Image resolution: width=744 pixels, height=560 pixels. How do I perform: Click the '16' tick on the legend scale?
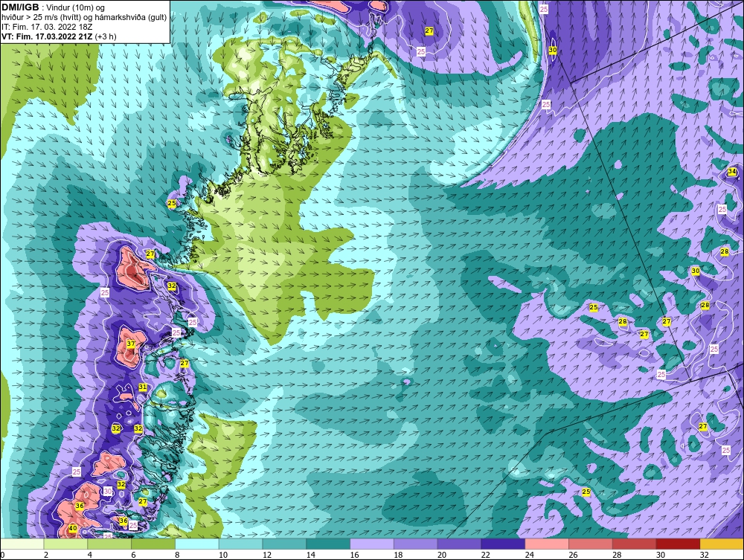(354, 554)
